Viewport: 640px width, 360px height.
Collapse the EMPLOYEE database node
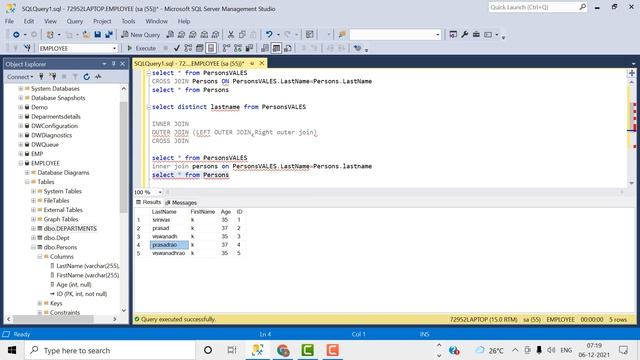20,163
